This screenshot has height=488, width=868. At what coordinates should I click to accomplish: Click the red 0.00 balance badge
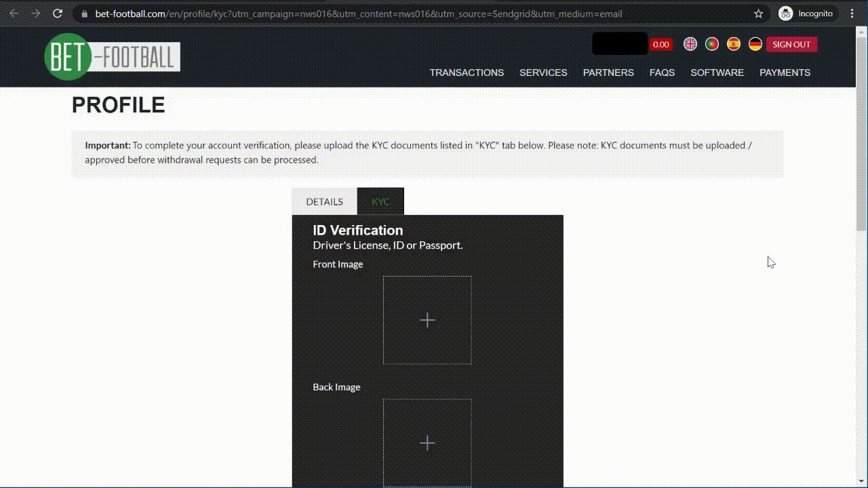click(x=660, y=44)
